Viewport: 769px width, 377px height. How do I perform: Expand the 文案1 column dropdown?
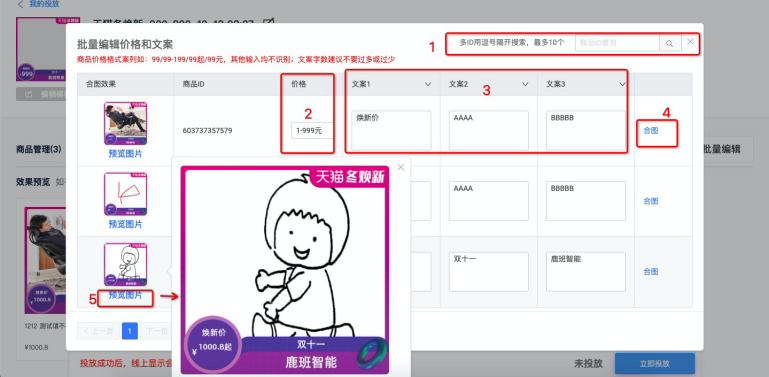pos(428,84)
